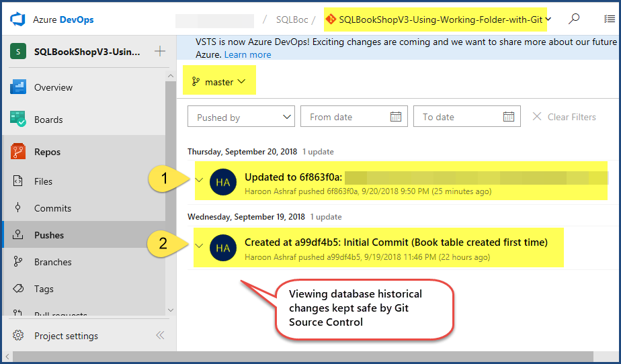The image size is (621, 364).
Task: Click Clear Filters text
Action: click(571, 117)
